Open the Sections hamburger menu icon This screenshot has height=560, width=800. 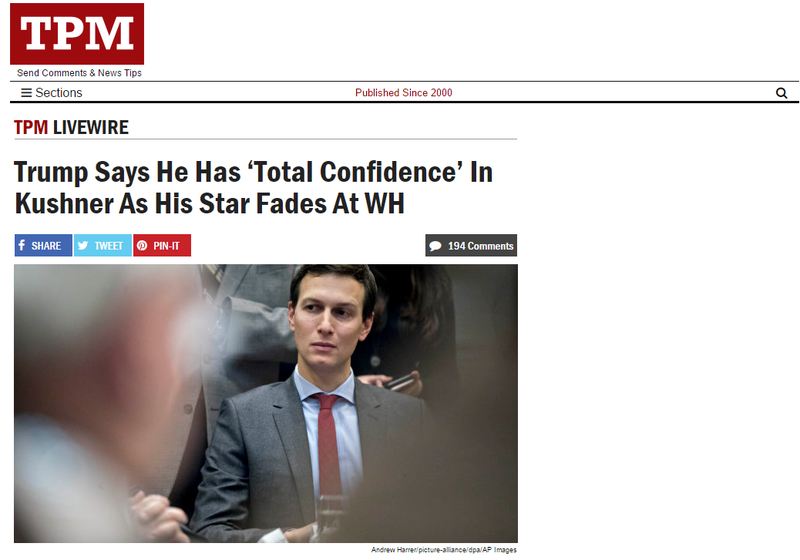click(x=26, y=93)
